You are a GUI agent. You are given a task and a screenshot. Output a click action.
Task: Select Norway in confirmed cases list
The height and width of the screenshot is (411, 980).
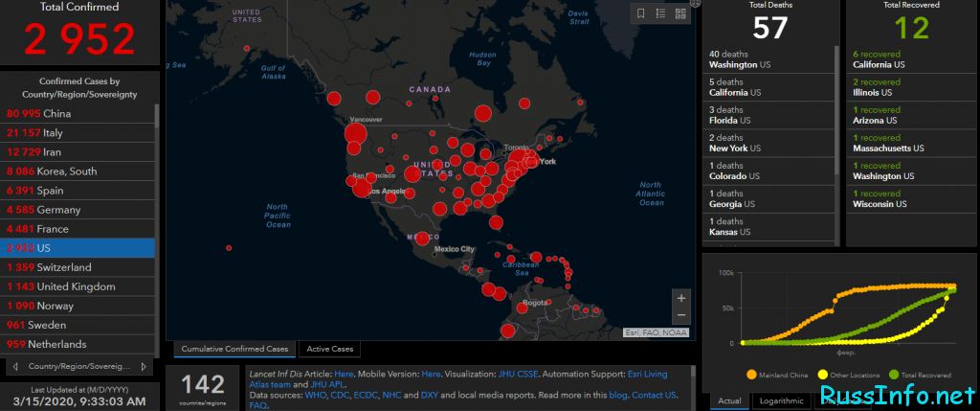pyautogui.click(x=78, y=306)
